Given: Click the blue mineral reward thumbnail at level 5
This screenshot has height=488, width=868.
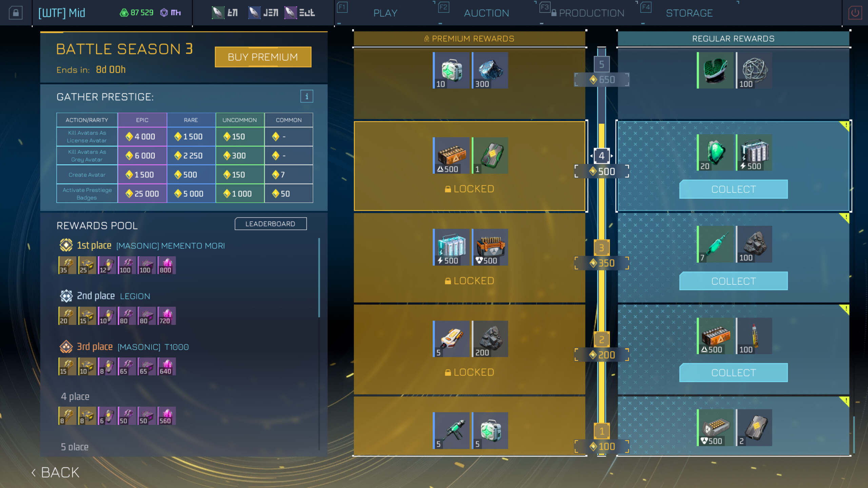Looking at the screenshot, I should 490,70.
